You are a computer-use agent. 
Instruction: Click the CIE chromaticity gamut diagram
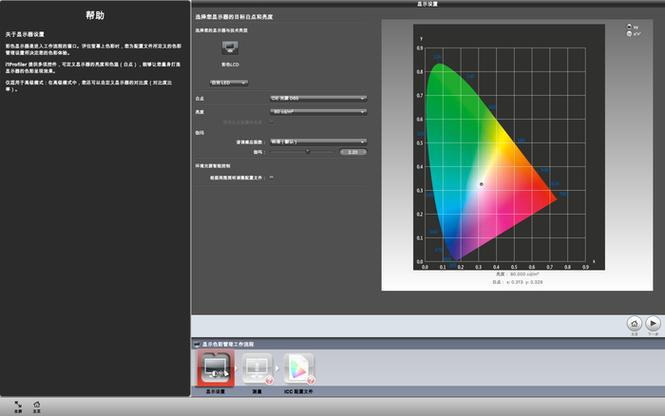click(x=509, y=147)
